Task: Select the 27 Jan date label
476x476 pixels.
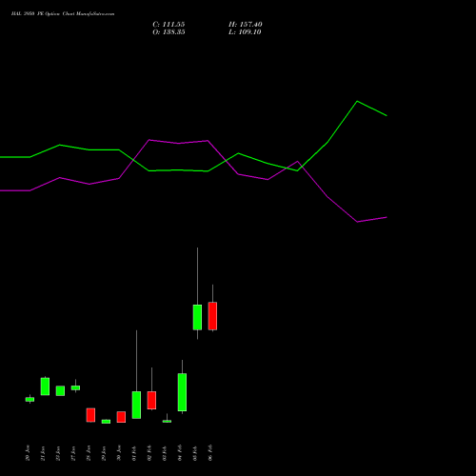Action: pyautogui.click(x=73, y=453)
